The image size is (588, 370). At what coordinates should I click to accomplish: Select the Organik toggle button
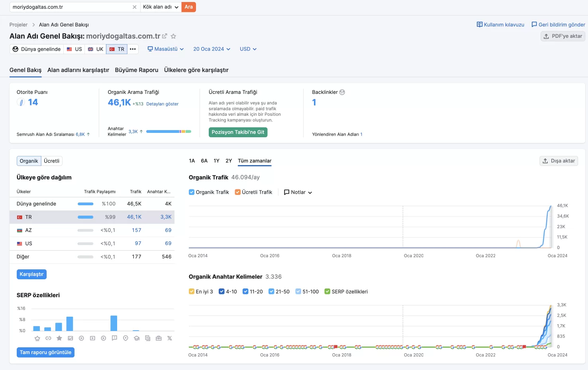point(29,161)
